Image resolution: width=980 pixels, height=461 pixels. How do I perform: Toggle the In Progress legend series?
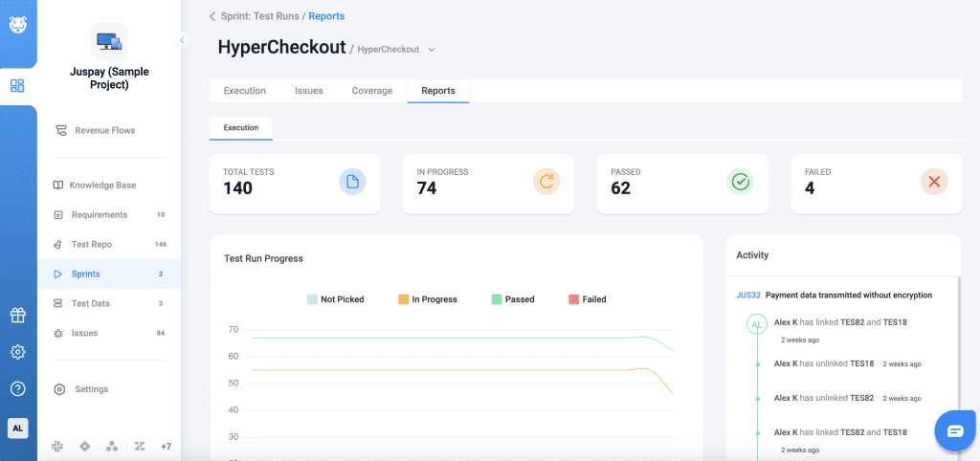coord(427,299)
